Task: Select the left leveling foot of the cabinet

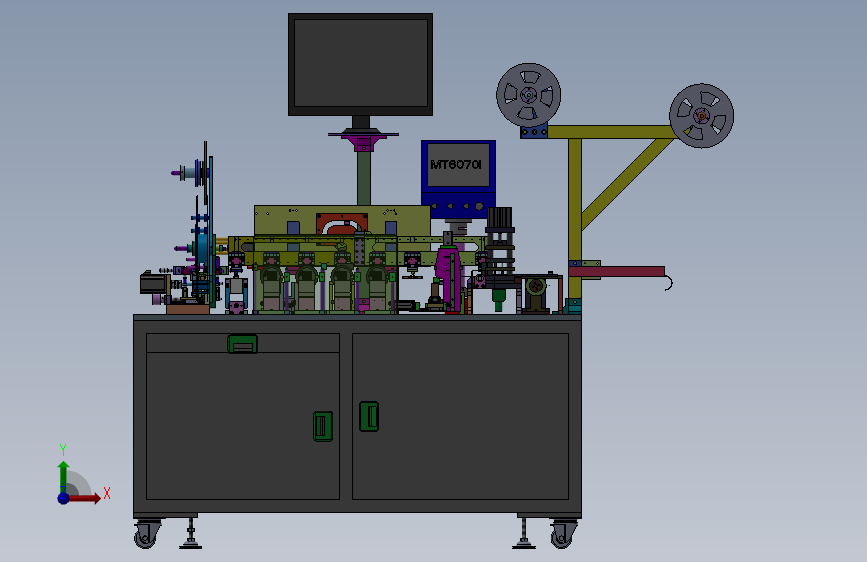Action: point(191,534)
